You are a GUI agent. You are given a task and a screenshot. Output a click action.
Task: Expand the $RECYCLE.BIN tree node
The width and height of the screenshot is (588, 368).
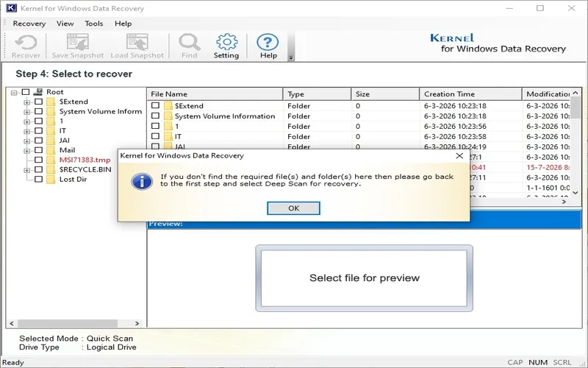(x=26, y=170)
